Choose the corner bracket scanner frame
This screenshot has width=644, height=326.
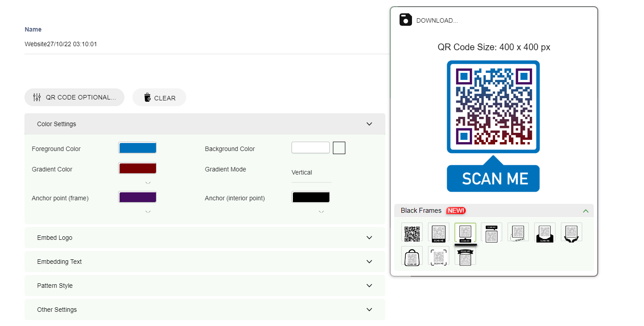438,257
